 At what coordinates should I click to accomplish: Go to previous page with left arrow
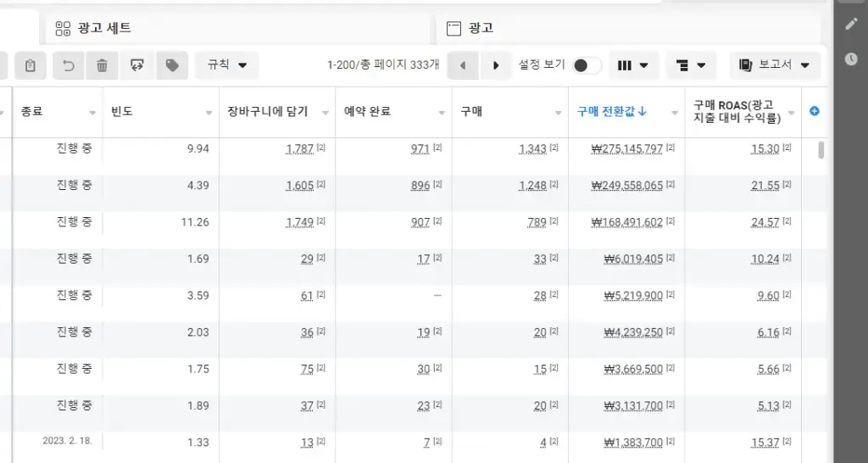(463, 65)
